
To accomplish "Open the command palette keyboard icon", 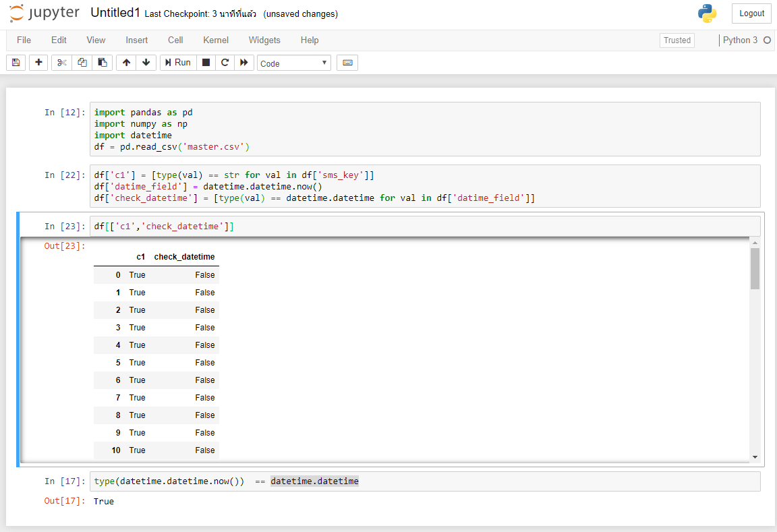I will click(x=347, y=62).
